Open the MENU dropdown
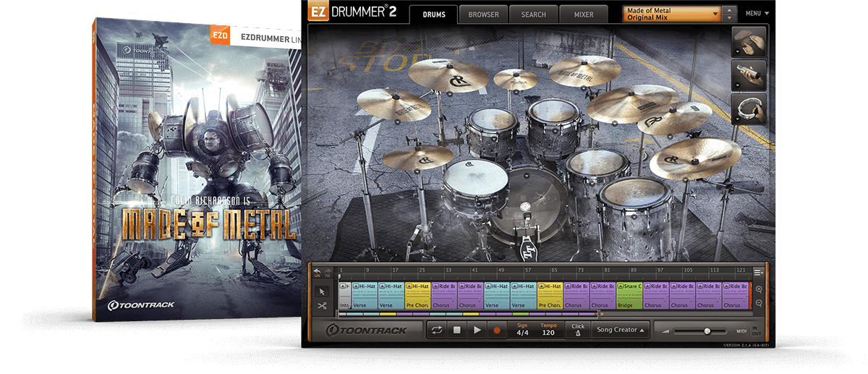Screen dimensions: 868x374 pyautogui.click(x=757, y=13)
